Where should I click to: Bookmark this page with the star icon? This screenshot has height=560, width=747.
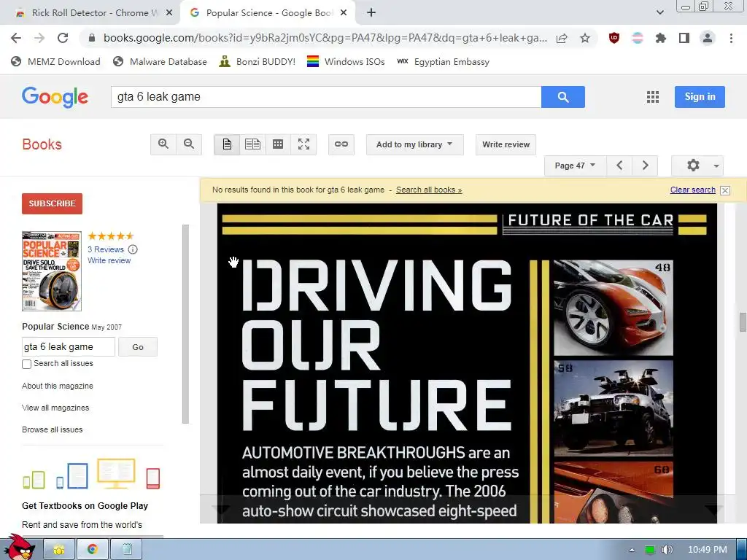pos(585,38)
